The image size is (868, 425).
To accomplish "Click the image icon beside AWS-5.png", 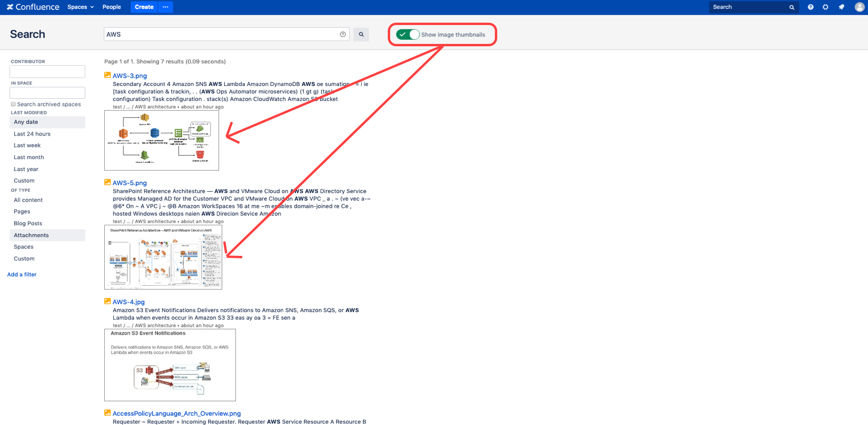I will pos(108,182).
